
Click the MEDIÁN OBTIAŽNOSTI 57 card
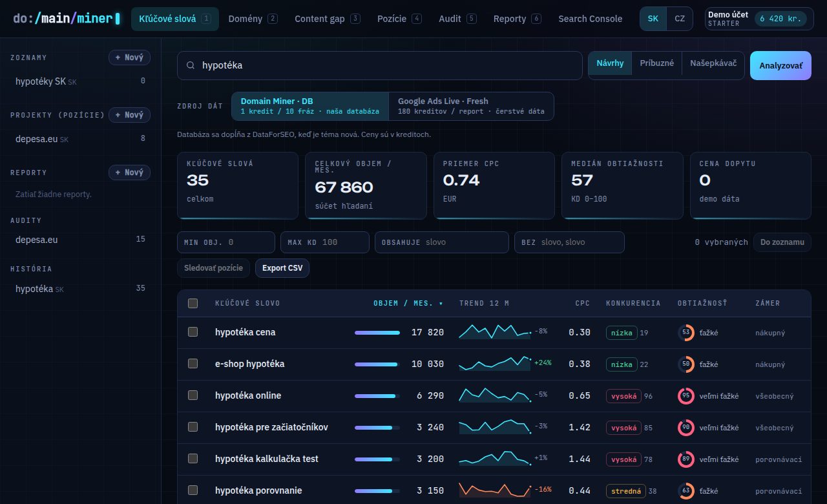coord(622,186)
